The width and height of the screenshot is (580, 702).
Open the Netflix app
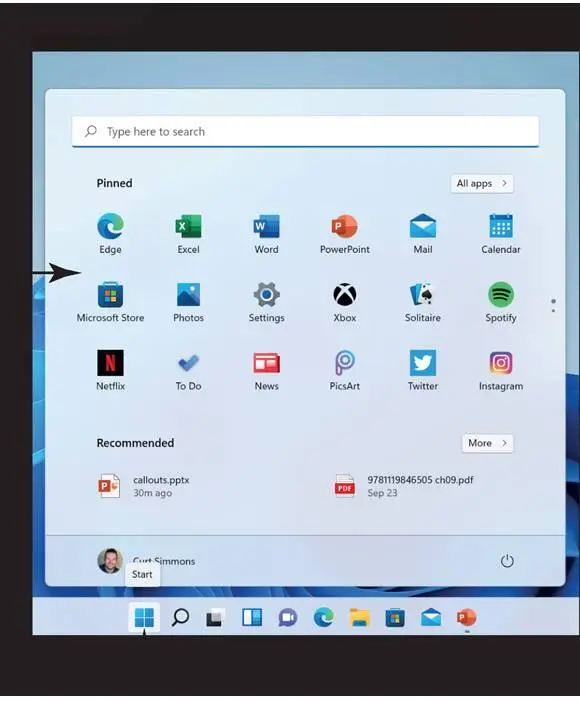click(x=110, y=370)
